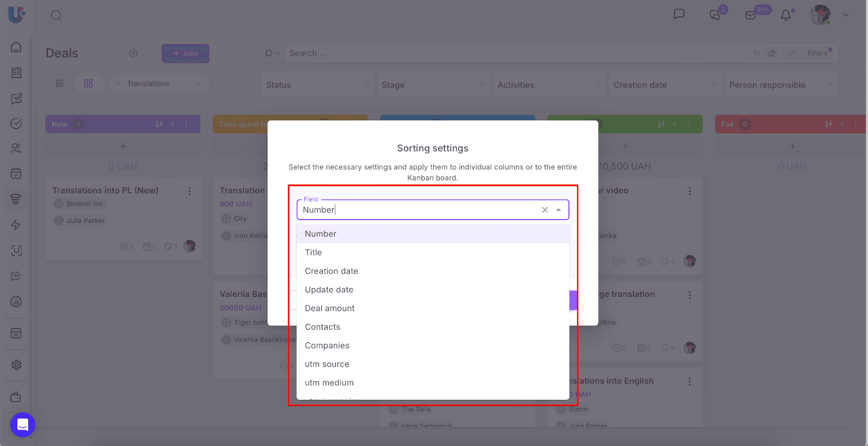Expand the Translations pipeline dropdown
Viewport: 868px width, 446px height.
click(x=158, y=84)
